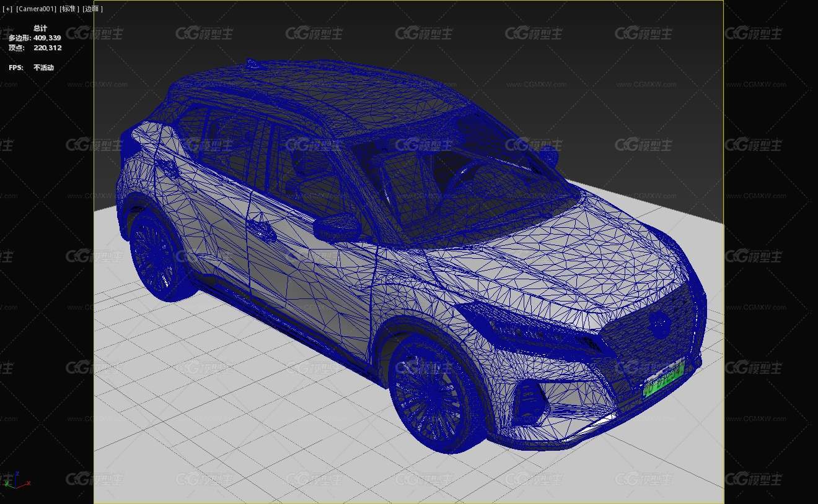Click the XYZ world axis gizmo
Viewport: 818px width, 504px height.
pyautogui.click(x=16, y=480)
